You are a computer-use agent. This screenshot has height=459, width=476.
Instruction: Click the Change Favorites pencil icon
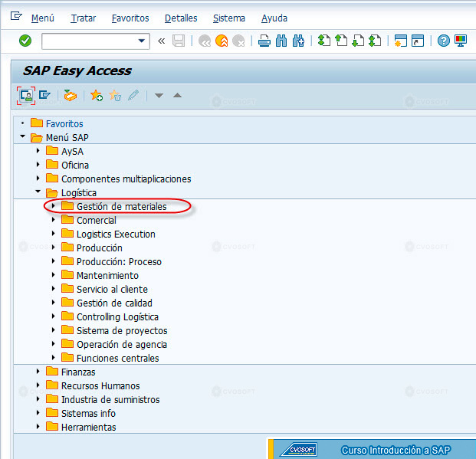133,95
